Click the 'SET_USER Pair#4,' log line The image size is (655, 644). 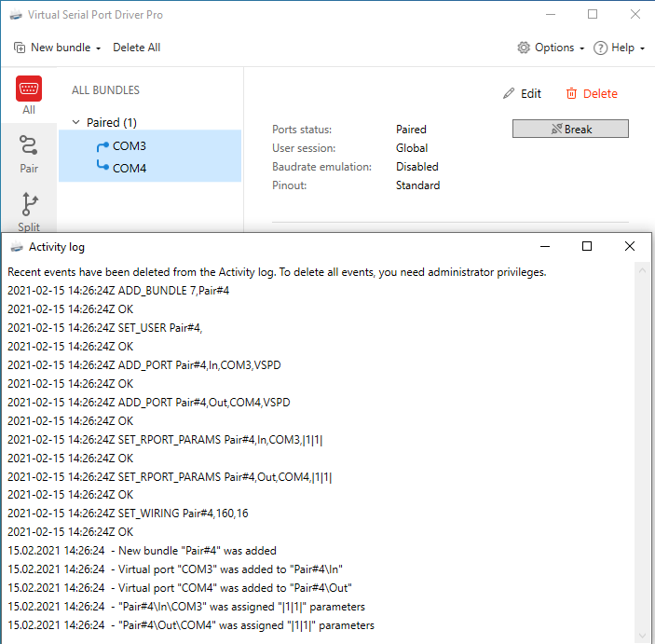coord(105,328)
